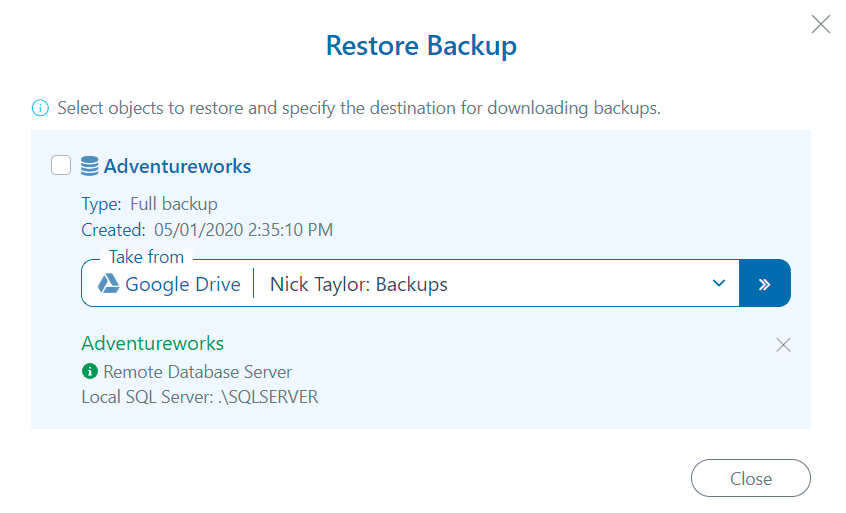Image resolution: width=846 pixels, height=513 pixels.
Task: Click the blue double-arrow button
Action: point(764,284)
